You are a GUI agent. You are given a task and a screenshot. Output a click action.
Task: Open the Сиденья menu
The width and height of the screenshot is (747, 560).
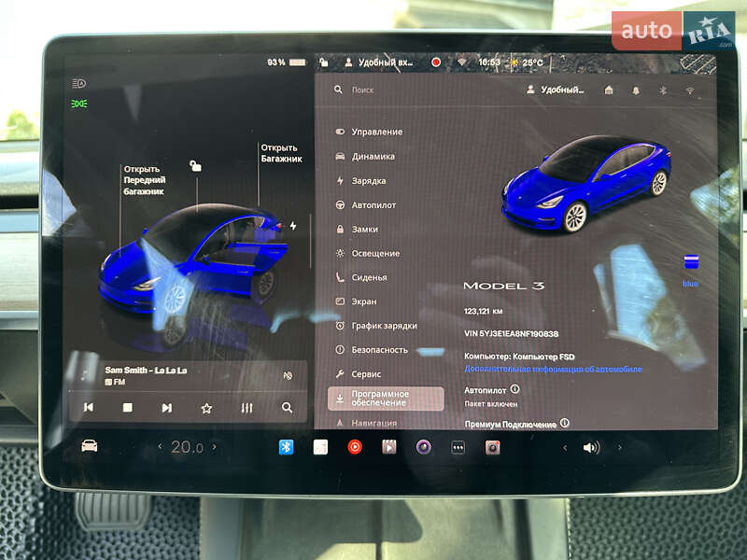point(361,277)
